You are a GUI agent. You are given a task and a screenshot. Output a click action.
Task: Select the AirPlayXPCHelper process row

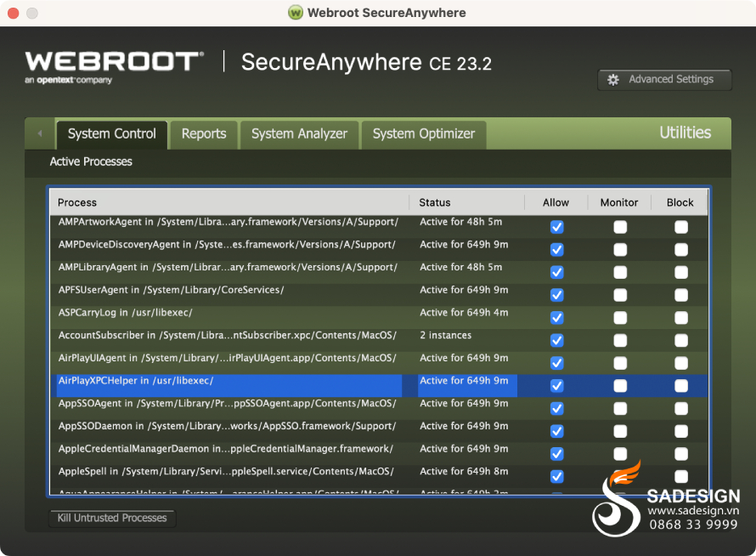[x=380, y=386]
